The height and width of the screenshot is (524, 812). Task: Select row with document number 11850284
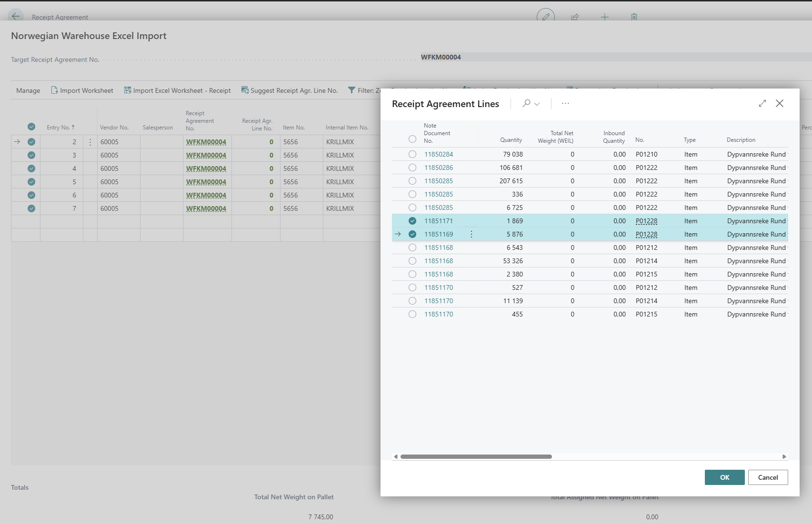pos(412,154)
